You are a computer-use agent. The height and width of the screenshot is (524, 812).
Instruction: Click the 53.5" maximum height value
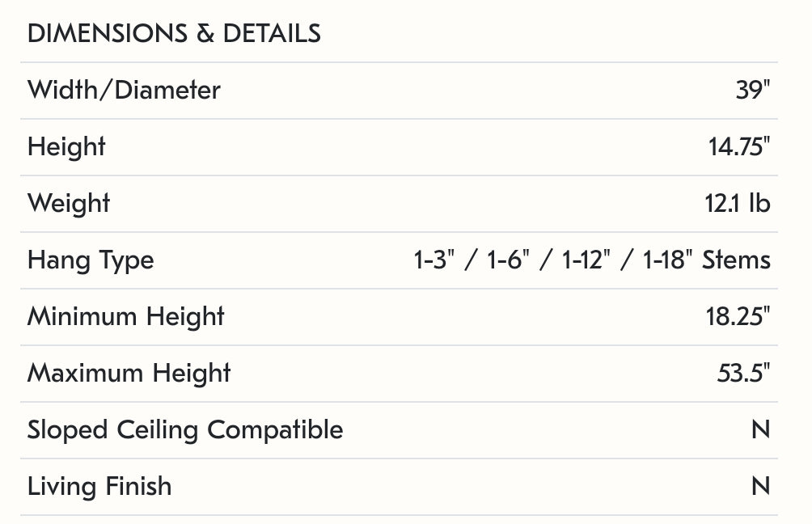743,373
